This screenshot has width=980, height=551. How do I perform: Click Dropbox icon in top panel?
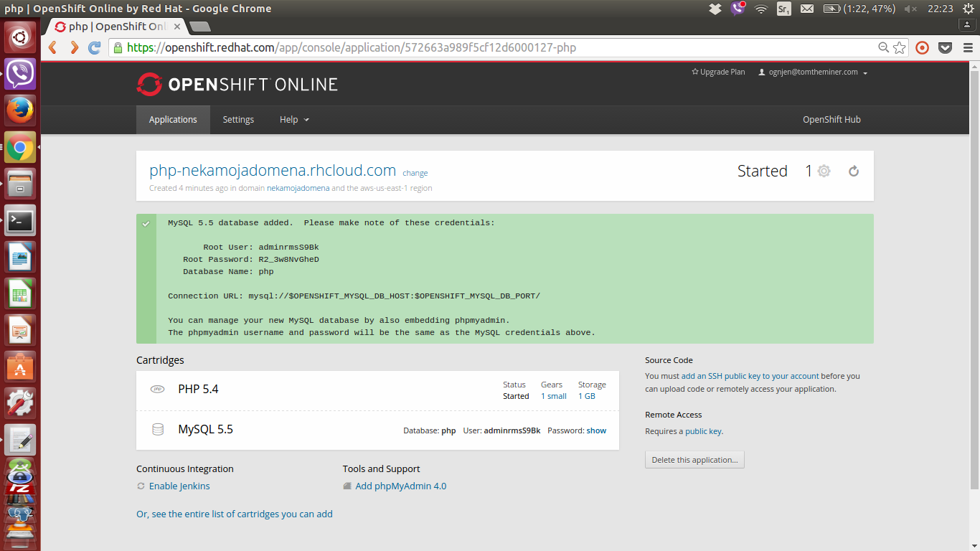tap(715, 9)
